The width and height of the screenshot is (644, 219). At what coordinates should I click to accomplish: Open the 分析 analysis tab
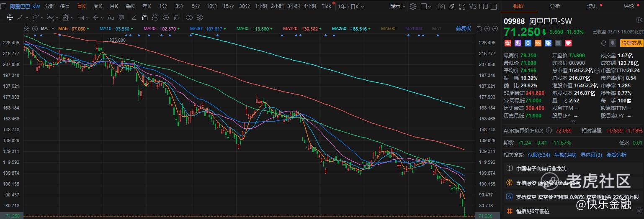[x=555, y=6]
